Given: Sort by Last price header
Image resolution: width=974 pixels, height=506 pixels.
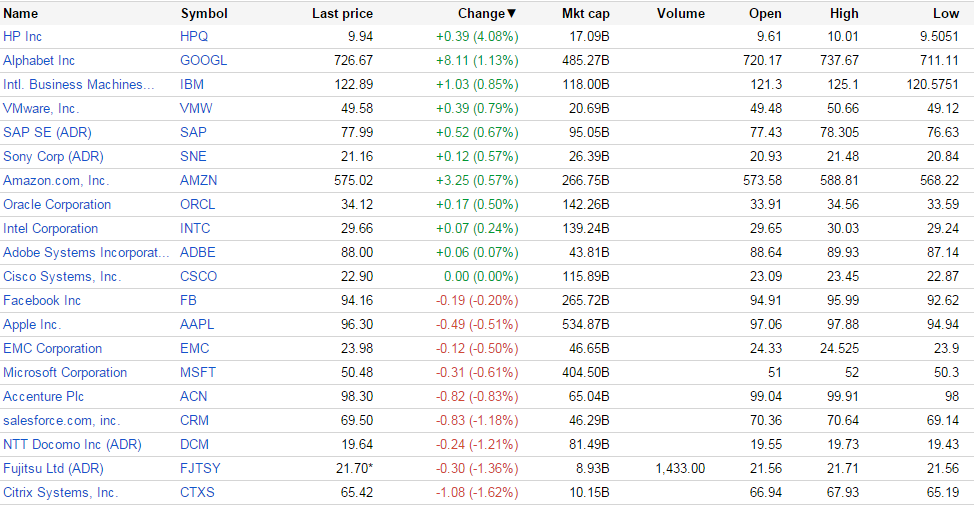Looking at the screenshot, I should (x=342, y=14).
